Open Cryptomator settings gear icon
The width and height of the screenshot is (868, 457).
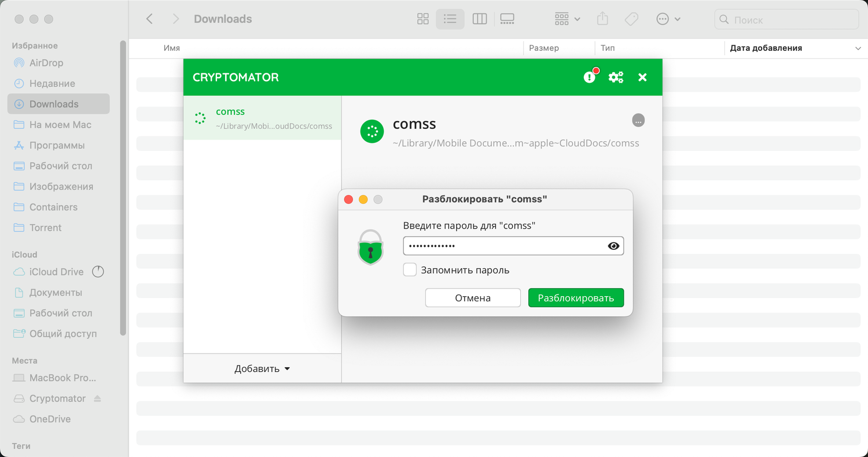(x=616, y=77)
